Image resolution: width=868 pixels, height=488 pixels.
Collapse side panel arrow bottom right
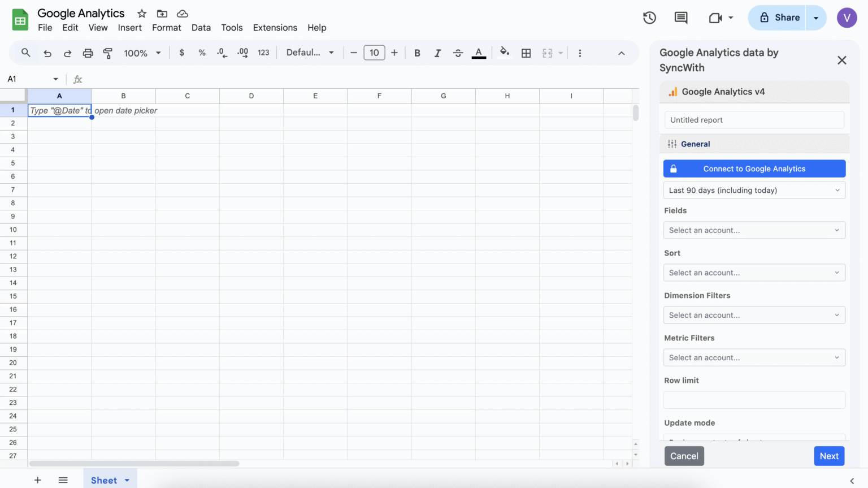(x=852, y=481)
